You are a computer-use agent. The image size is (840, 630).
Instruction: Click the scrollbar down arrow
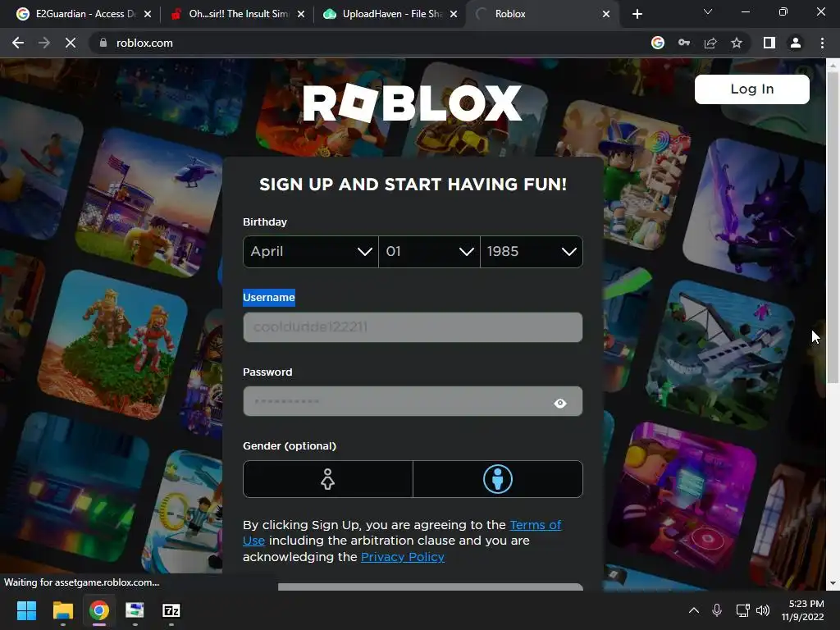833,583
